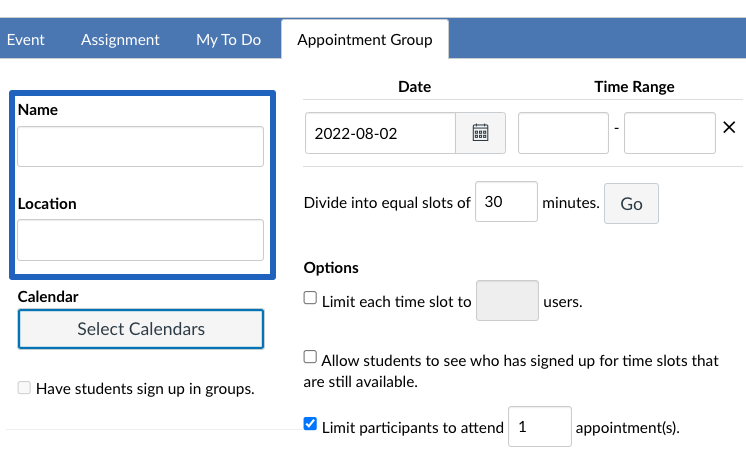Click the Go button

pyautogui.click(x=631, y=204)
